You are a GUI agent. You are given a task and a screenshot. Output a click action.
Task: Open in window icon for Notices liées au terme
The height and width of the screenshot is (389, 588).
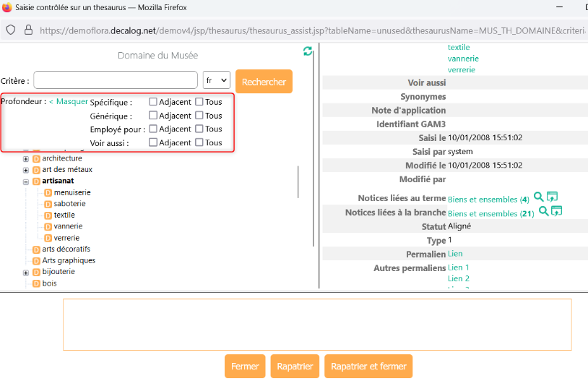click(x=552, y=197)
